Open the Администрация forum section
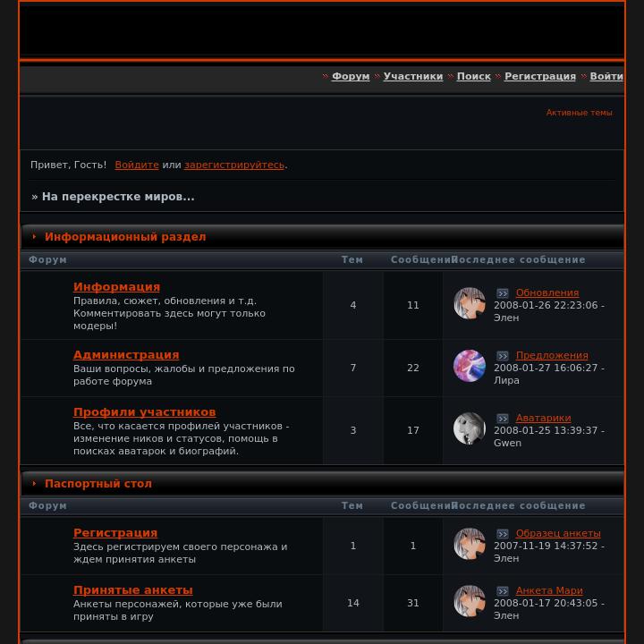The height and width of the screenshot is (644, 644). pyautogui.click(x=126, y=355)
